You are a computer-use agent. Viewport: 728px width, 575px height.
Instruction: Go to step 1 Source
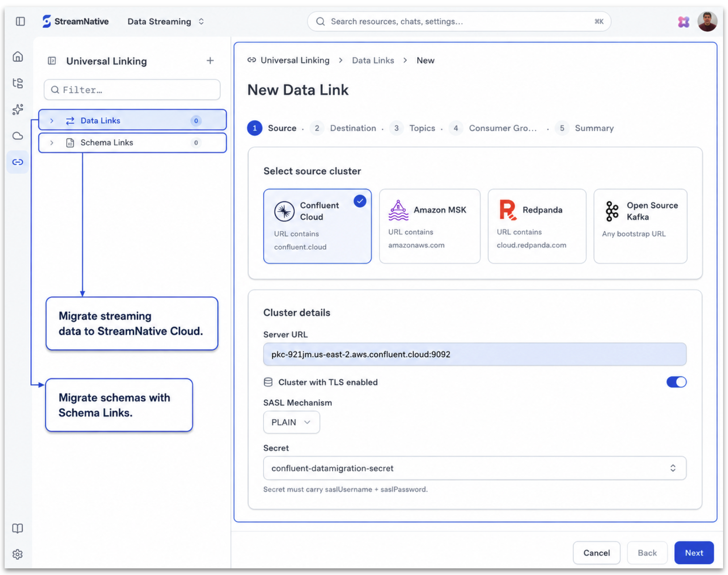[x=272, y=128]
